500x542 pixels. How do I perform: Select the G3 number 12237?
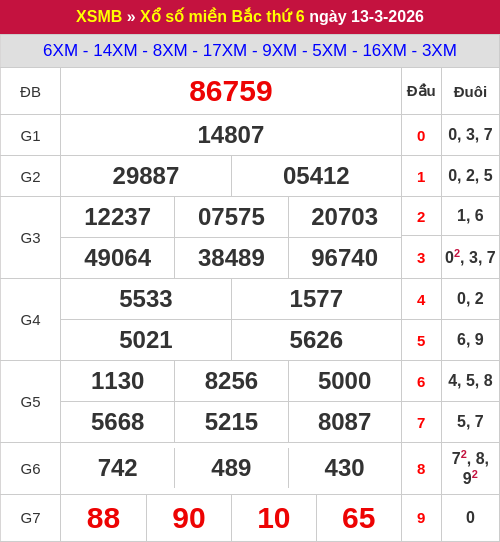(x=118, y=217)
